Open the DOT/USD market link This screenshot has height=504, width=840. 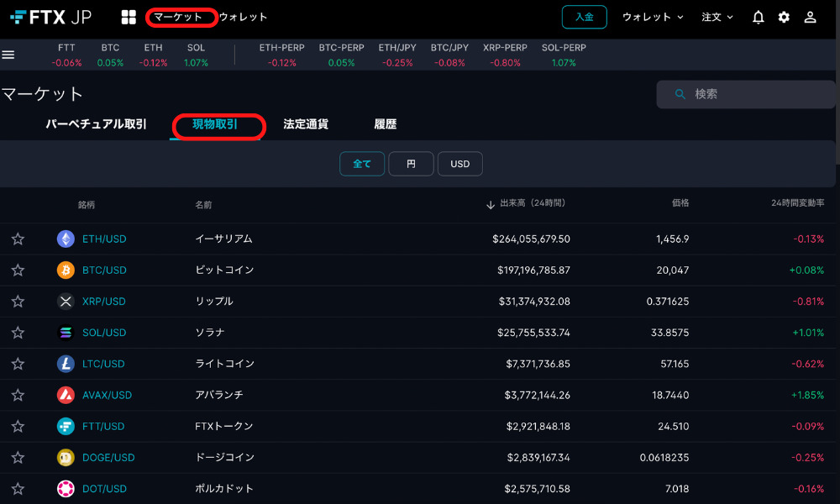click(x=104, y=489)
